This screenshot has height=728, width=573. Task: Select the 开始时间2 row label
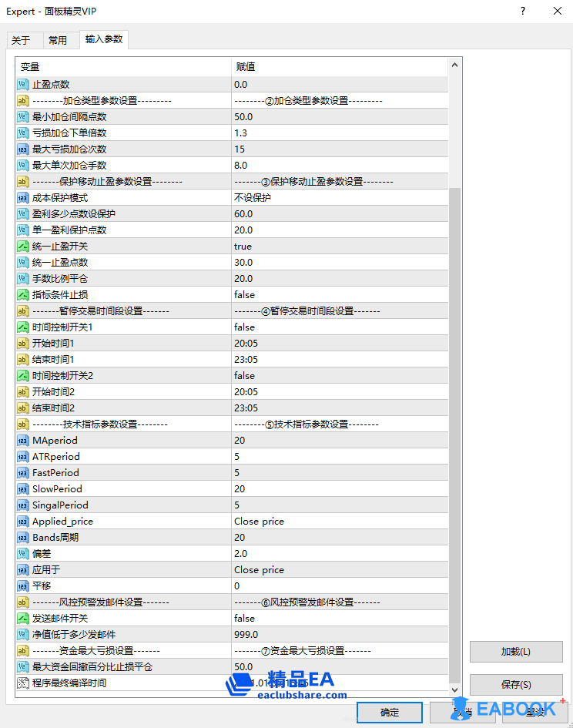click(53, 392)
